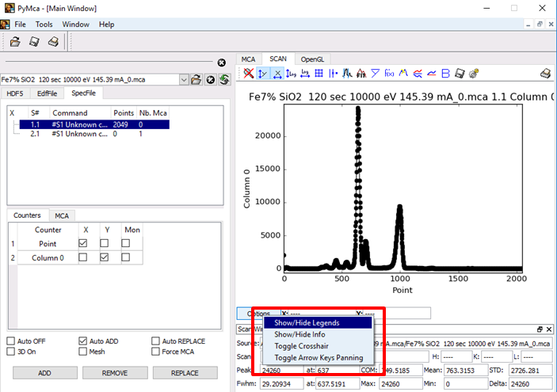Check the X checkbox for Column 0
Screen dimensions: 557x392
(x=82, y=257)
